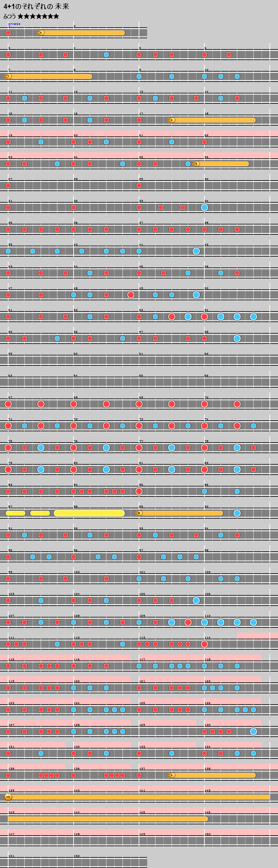
Task: Click the large red note at measure 114
Action: click(204, 644)
